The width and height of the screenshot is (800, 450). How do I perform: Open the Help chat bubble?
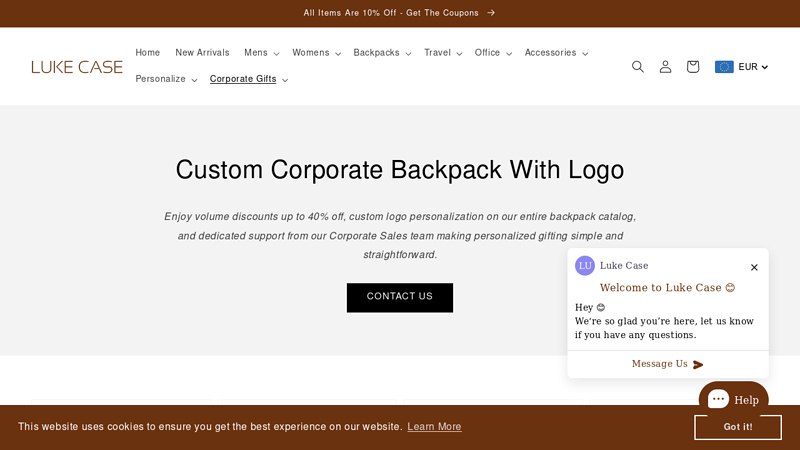click(733, 399)
